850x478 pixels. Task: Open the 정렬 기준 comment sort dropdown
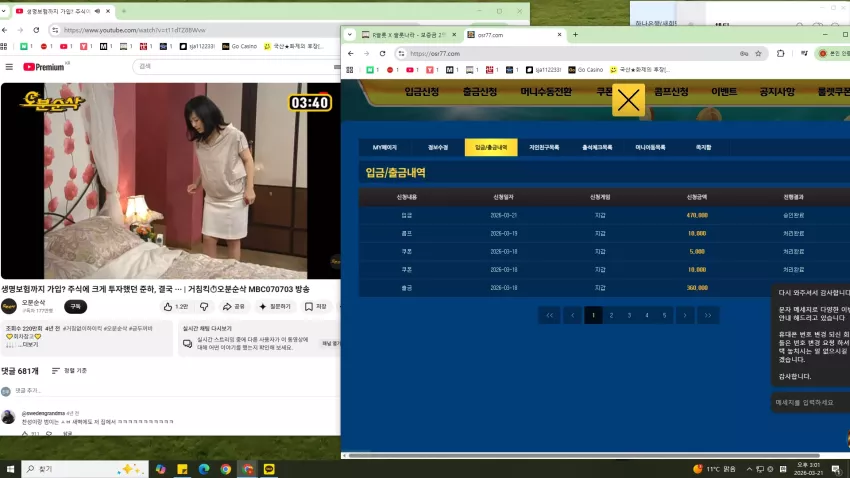pyautogui.click(x=69, y=371)
